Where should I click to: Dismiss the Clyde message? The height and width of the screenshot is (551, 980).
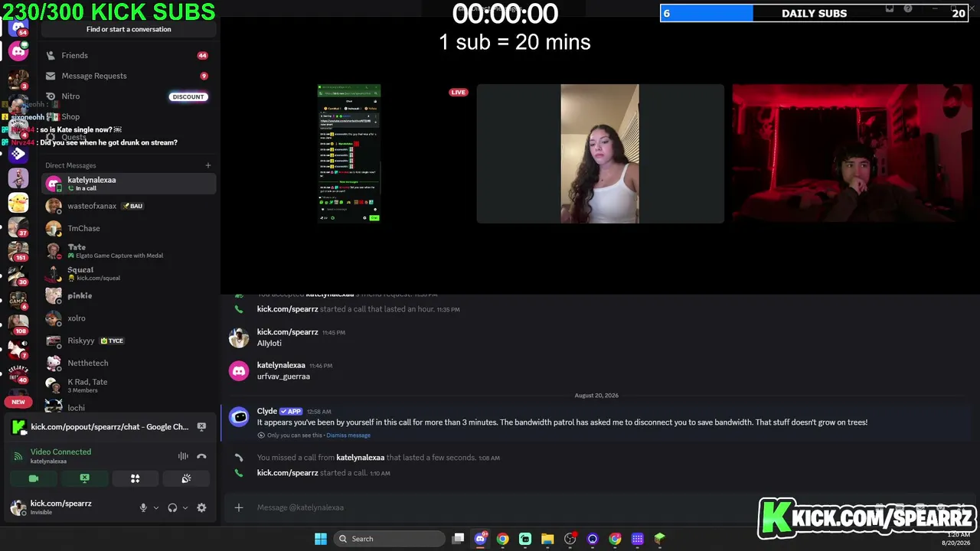(348, 435)
